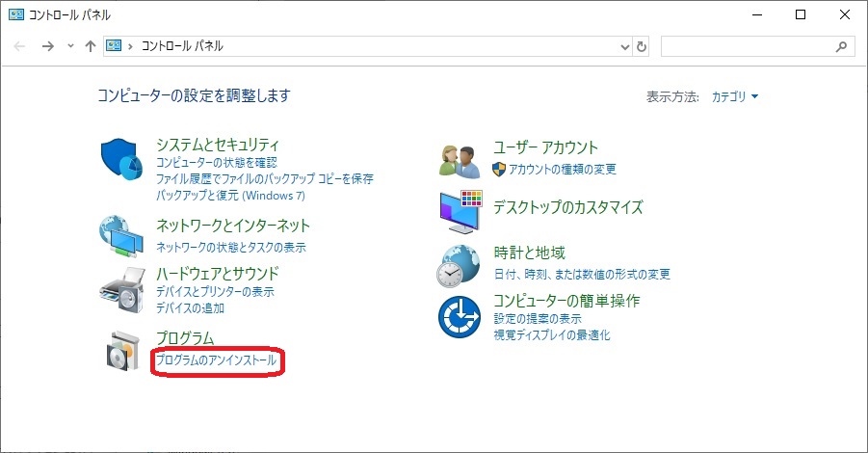868x453 pixels.
Task: Click the Up arrow navigation button
Action: point(90,46)
